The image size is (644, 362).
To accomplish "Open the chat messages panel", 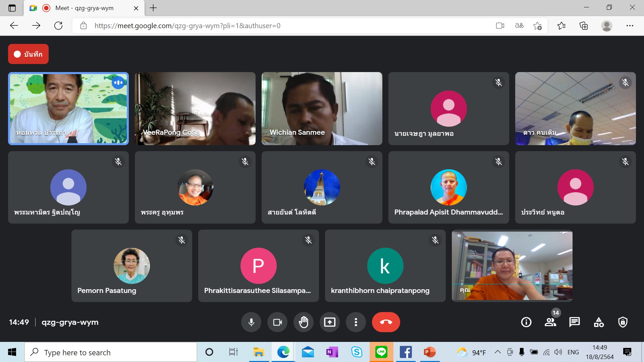I will pos(575,322).
